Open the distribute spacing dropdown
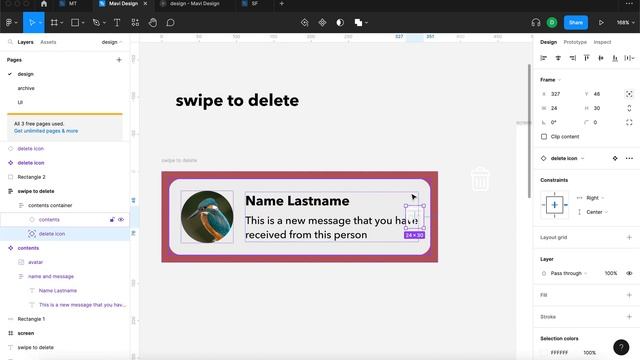This screenshot has height=360, width=640. pyautogui.click(x=629, y=58)
